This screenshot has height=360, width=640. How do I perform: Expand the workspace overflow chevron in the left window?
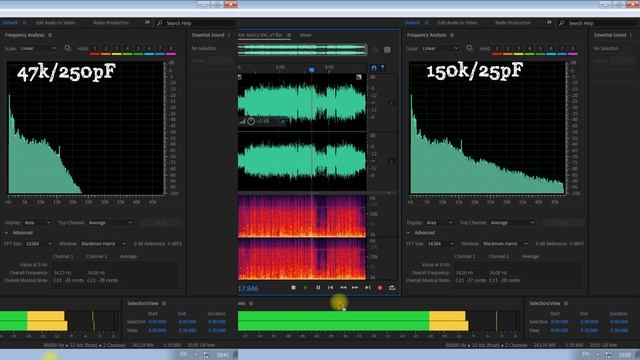[x=147, y=22]
